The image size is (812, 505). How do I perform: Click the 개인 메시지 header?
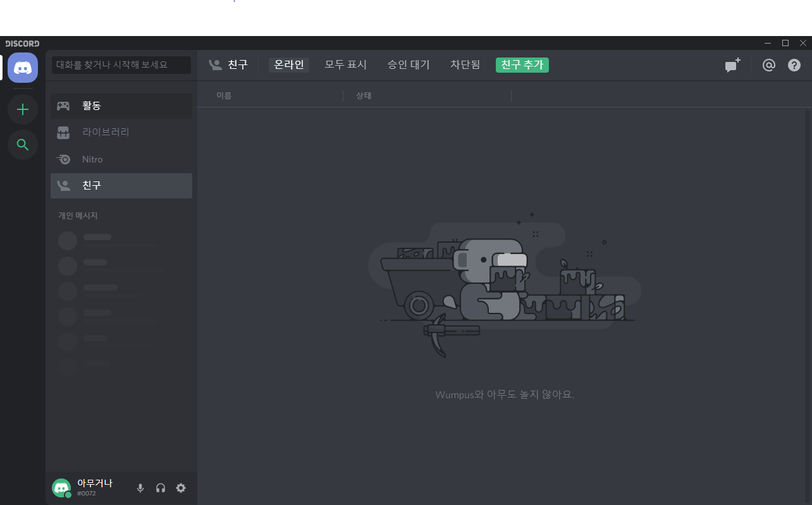coord(78,216)
